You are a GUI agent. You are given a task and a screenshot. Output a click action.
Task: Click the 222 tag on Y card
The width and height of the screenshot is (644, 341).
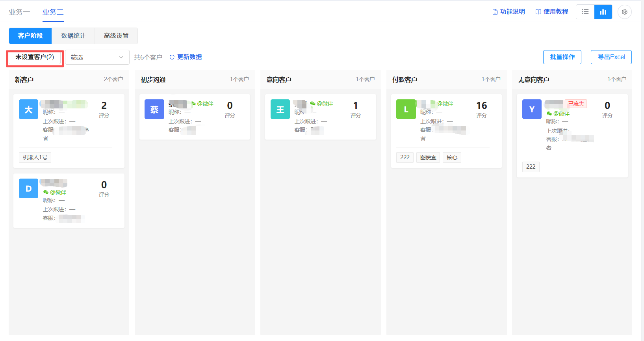pyautogui.click(x=531, y=167)
